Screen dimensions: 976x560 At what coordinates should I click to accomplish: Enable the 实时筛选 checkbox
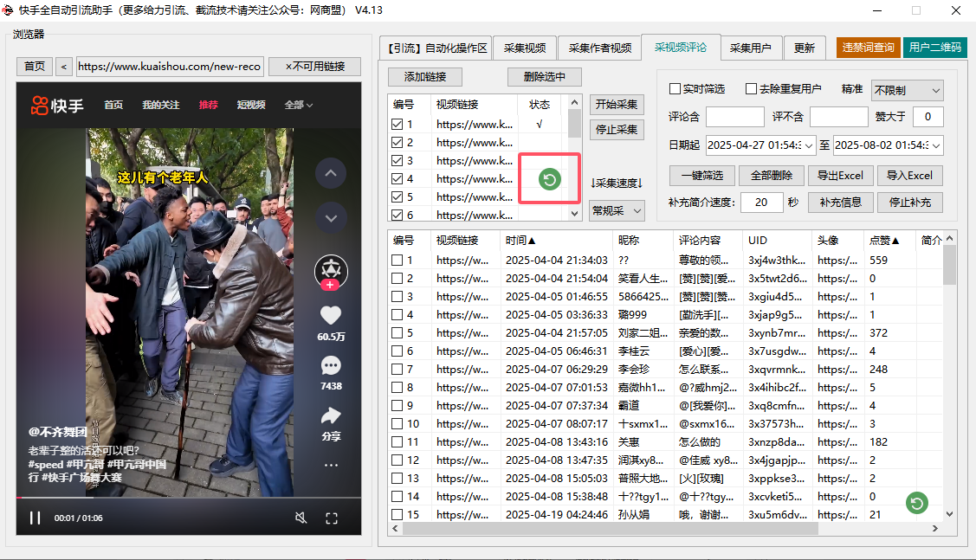pyautogui.click(x=675, y=89)
